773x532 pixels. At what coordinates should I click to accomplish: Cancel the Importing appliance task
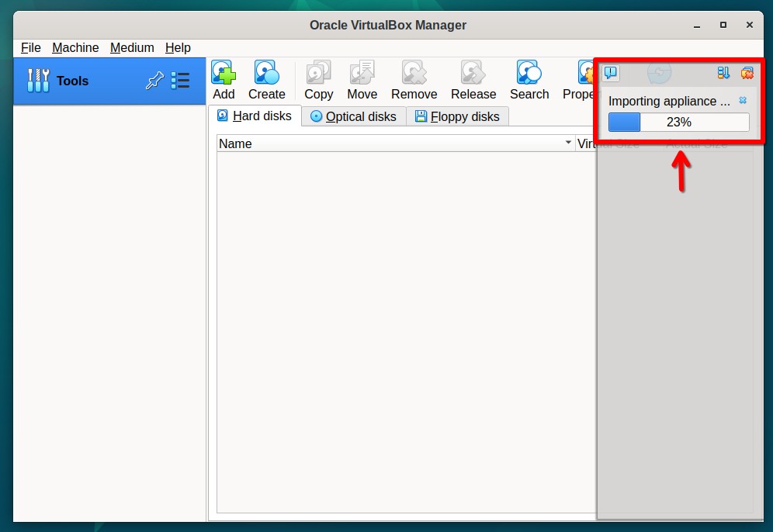(x=743, y=101)
